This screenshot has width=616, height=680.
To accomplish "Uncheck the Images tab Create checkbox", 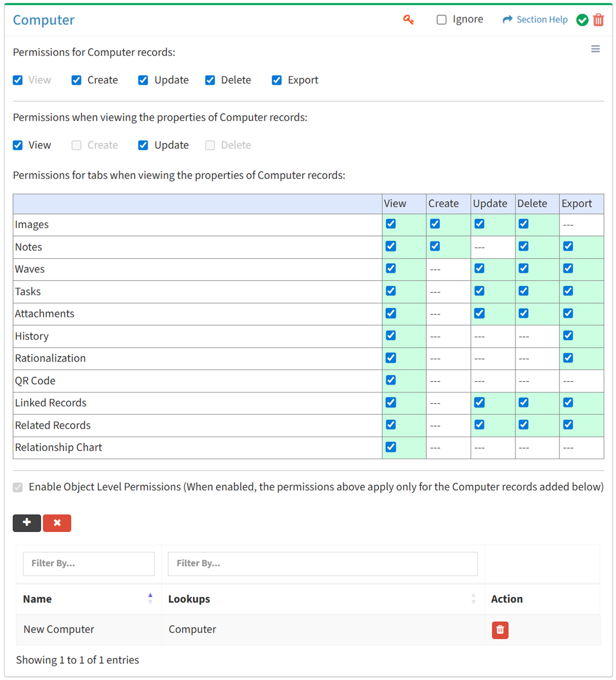I will pos(435,224).
